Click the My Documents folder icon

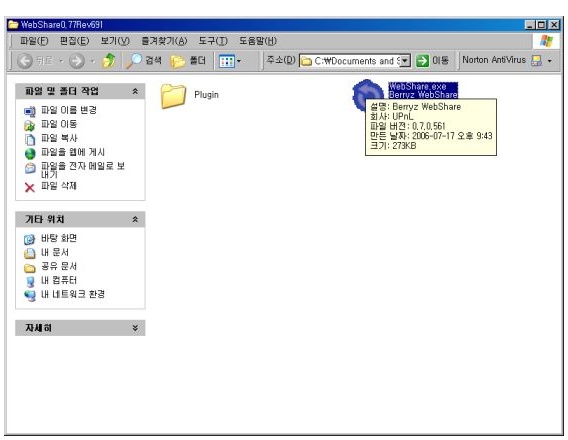coord(30,254)
